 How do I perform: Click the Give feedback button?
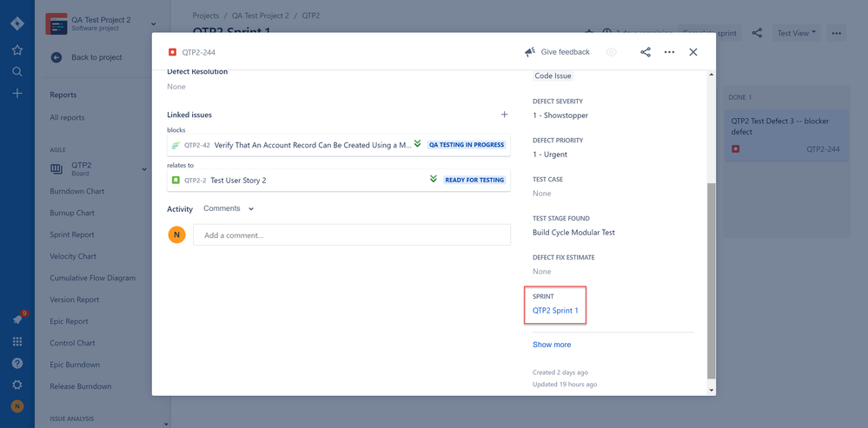(557, 52)
